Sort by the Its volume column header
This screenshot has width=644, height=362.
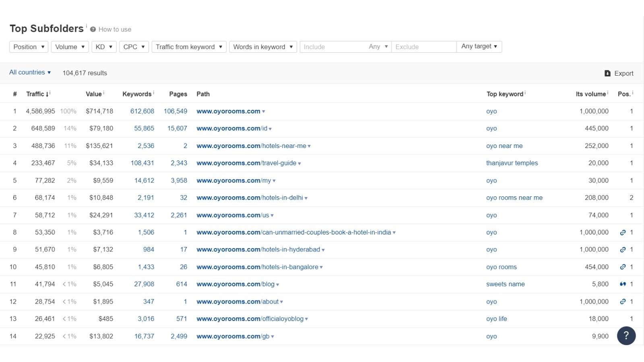coord(590,94)
